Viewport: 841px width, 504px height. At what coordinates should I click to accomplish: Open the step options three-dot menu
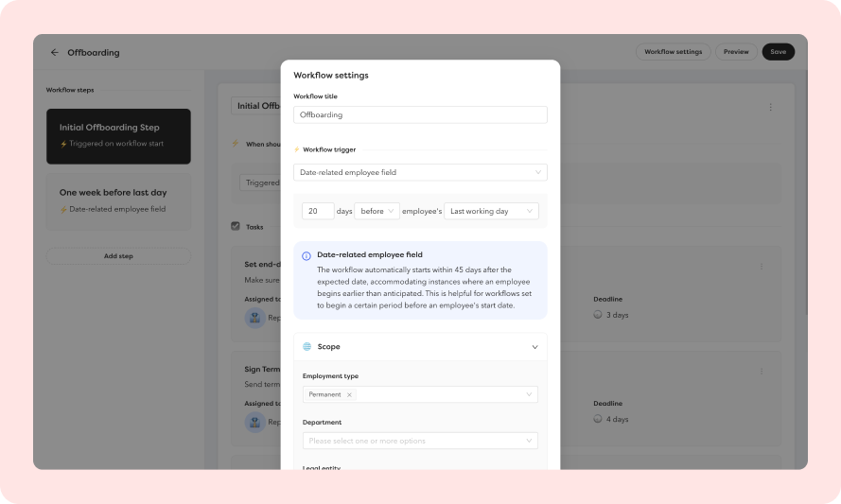click(770, 107)
